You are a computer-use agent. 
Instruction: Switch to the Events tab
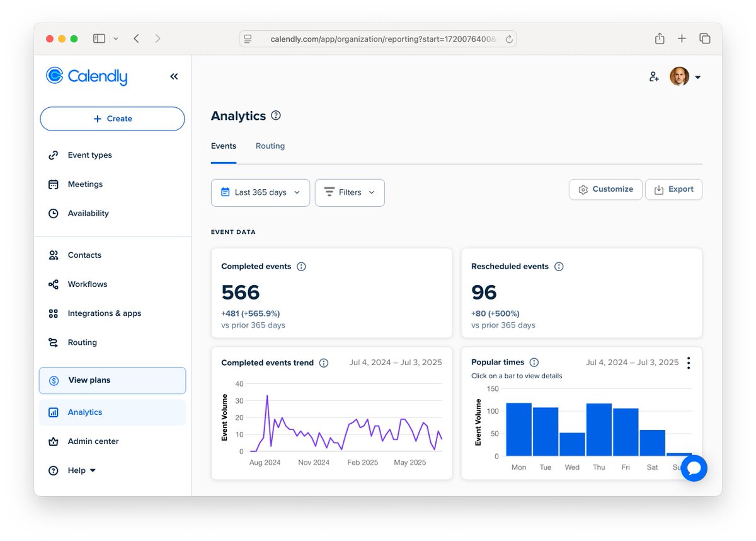click(224, 146)
